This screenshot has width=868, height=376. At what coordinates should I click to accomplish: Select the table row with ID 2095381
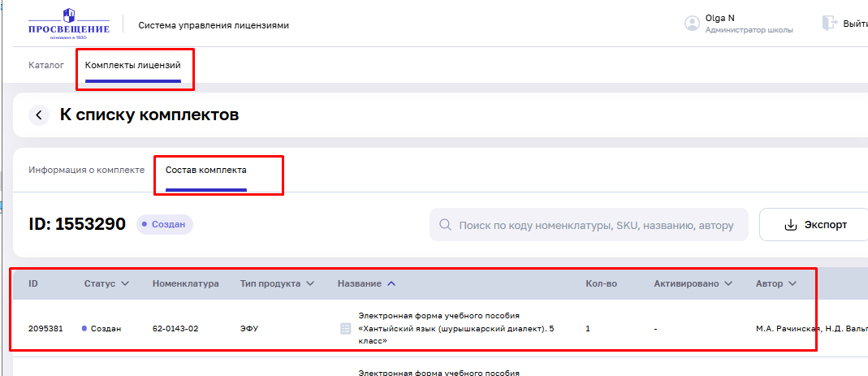[45, 329]
